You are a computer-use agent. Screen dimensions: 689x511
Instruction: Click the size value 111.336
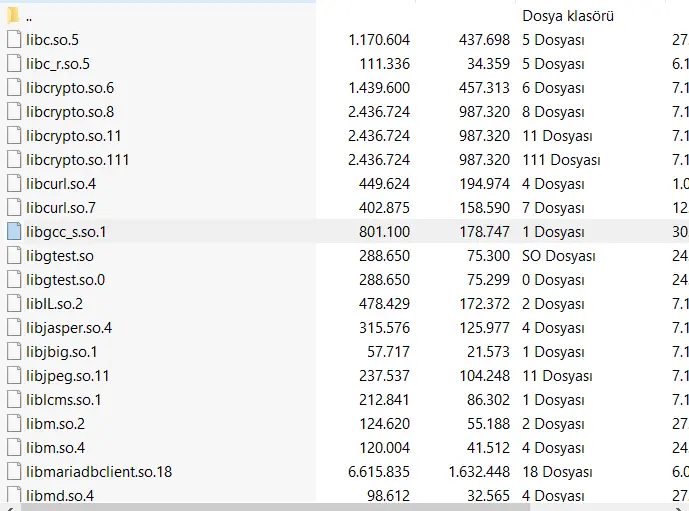[x=384, y=64]
